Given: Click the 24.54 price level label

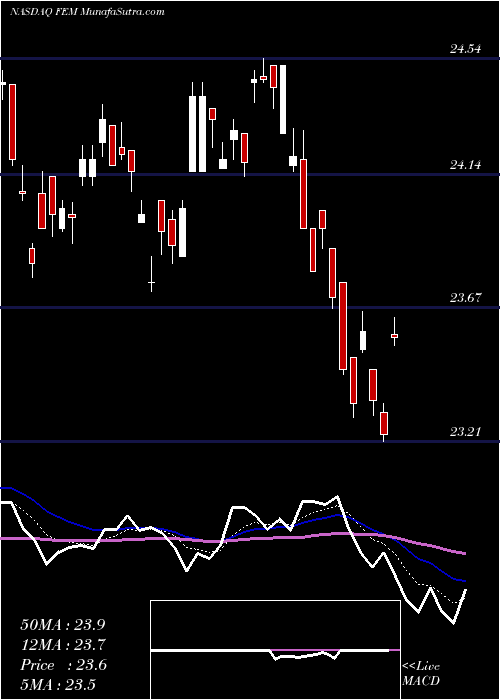Looking at the screenshot, I should pyautogui.click(x=466, y=49).
